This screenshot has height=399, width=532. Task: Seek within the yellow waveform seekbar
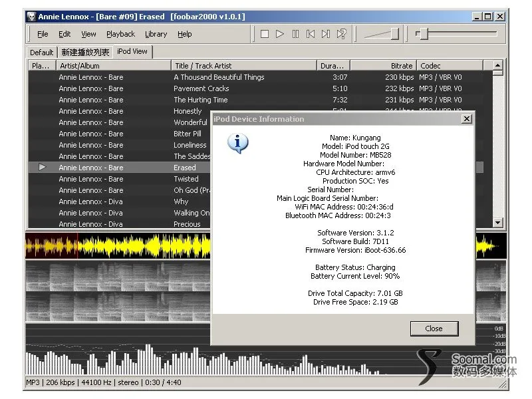coord(118,245)
